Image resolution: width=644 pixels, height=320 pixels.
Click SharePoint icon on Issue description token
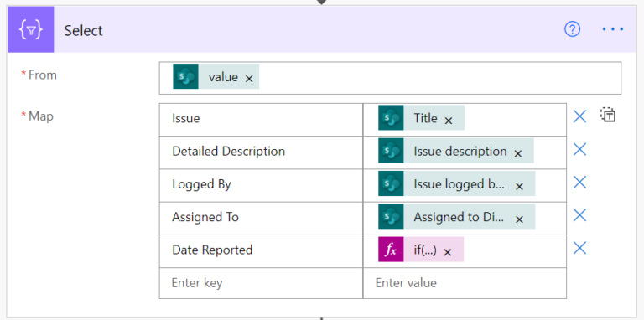click(391, 151)
